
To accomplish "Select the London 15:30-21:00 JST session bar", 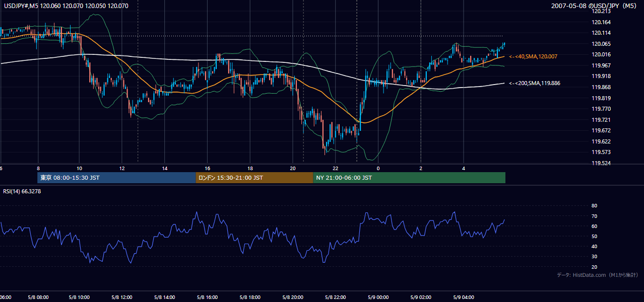I will pos(254,178).
